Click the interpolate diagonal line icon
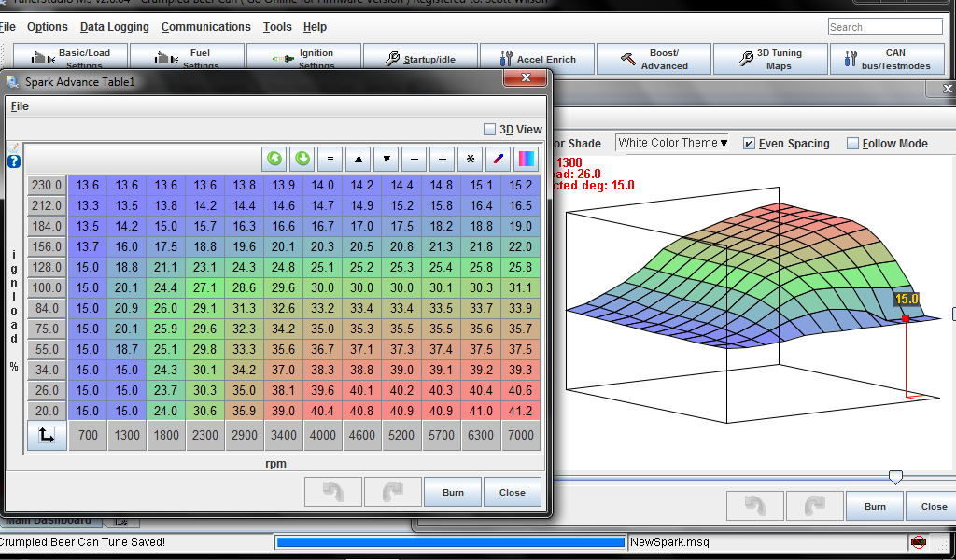The image size is (956, 560). tap(499, 158)
